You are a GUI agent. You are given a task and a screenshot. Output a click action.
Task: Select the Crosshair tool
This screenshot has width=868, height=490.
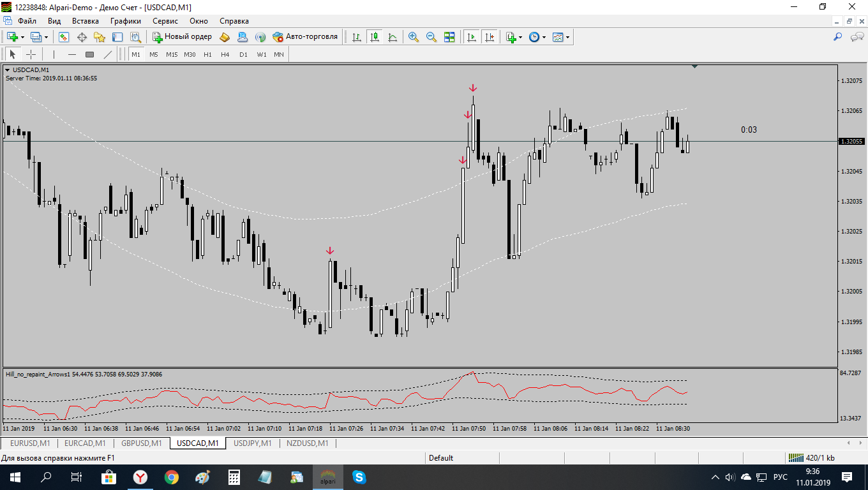pyautogui.click(x=31, y=54)
